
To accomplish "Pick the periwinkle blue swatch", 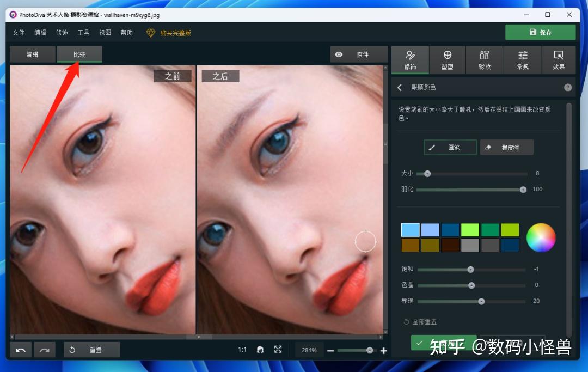I will [x=430, y=229].
